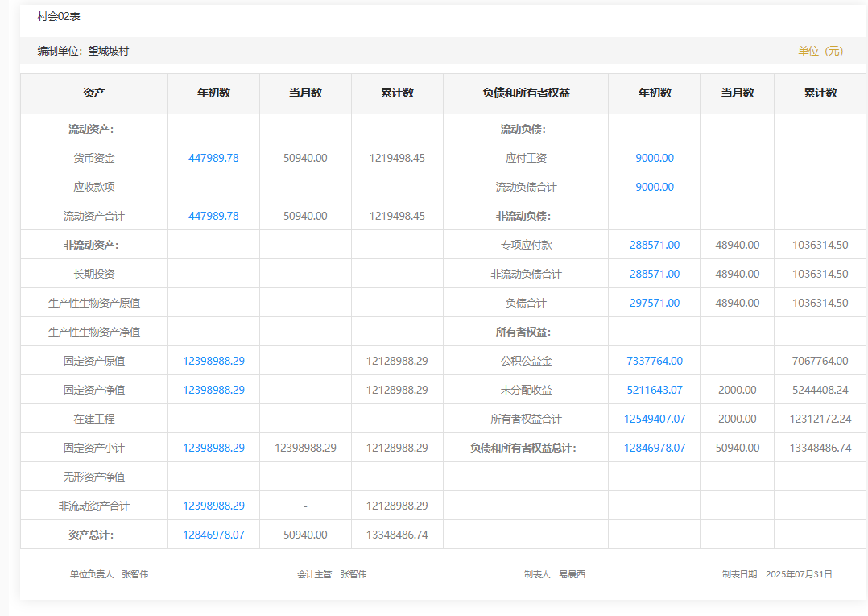Click the 固定资产净值 年初数 amount
Screen dimensions: 868x616
coord(213,390)
